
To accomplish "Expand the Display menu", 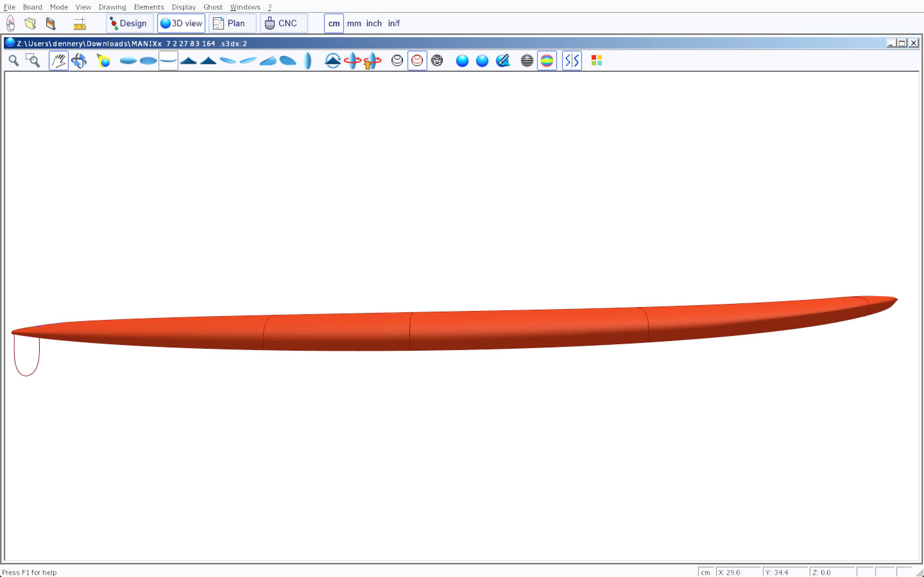I will (x=184, y=7).
